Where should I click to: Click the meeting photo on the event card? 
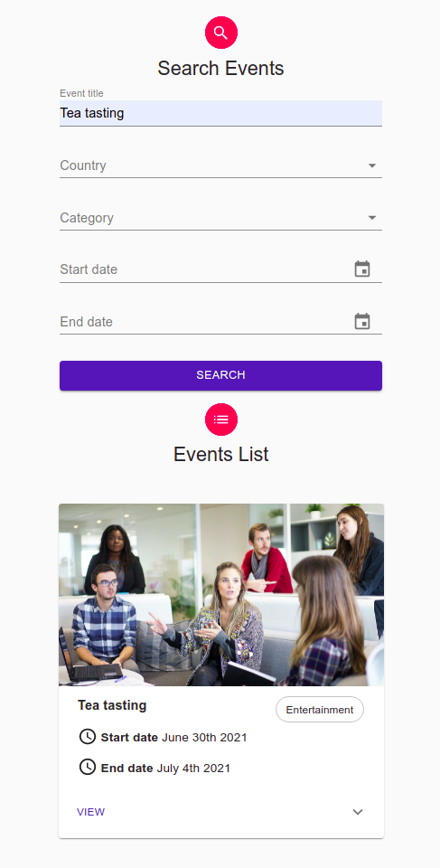[x=220, y=595]
